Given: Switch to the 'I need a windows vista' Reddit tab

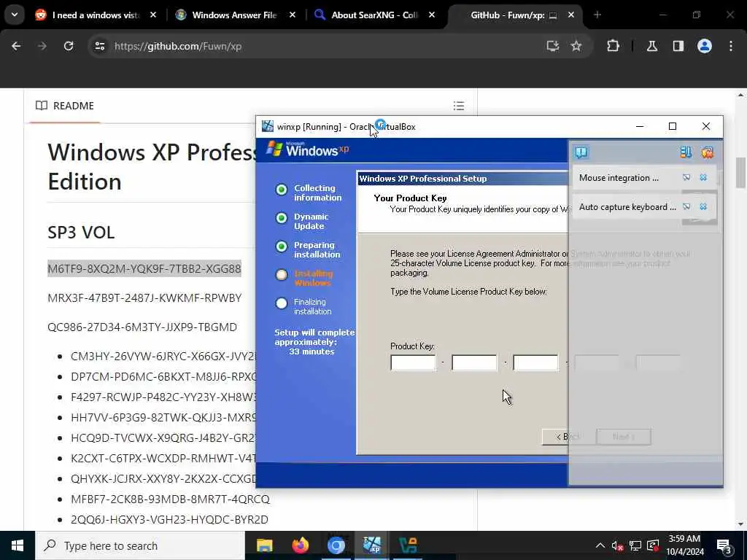Looking at the screenshot, I should (x=96, y=15).
